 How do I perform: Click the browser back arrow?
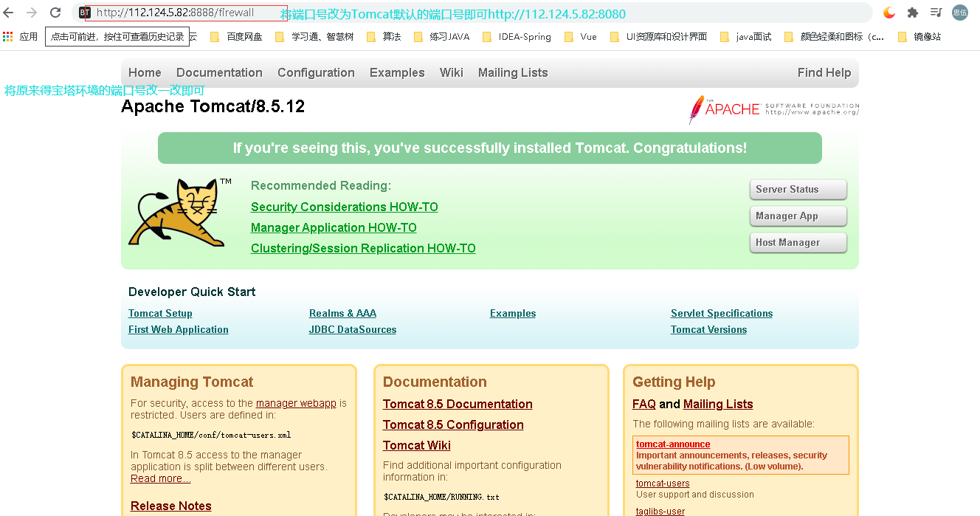pyautogui.click(x=9, y=13)
